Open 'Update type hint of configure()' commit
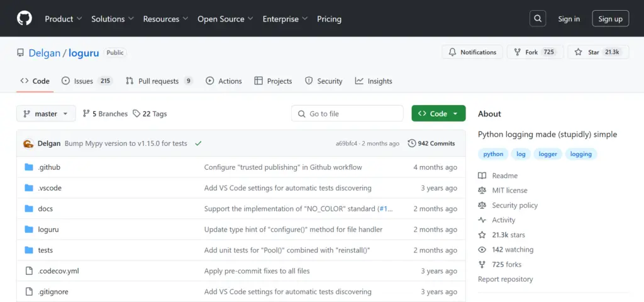This screenshot has height=302, width=644. pos(293,229)
